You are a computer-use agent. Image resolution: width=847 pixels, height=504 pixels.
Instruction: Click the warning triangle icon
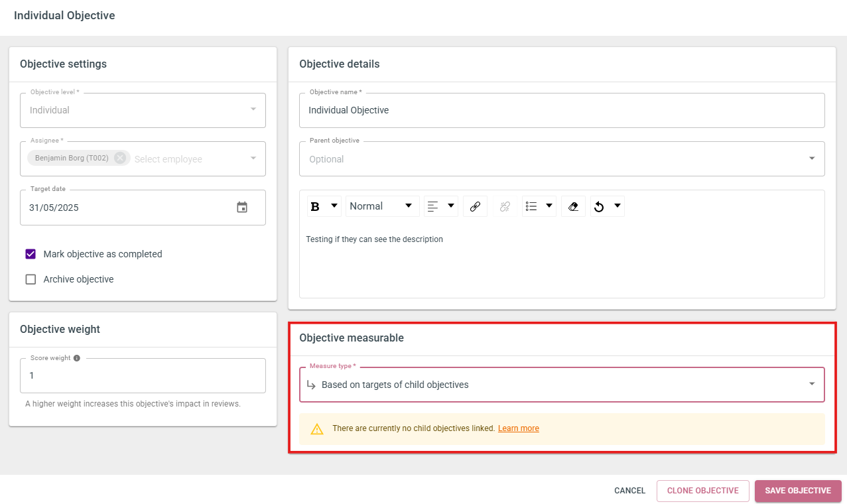(317, 428)
